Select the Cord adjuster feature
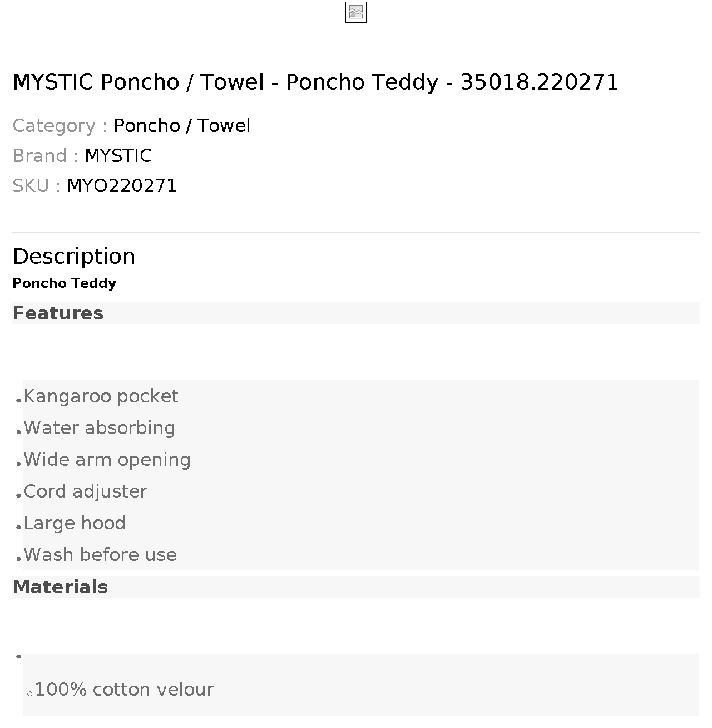712x728 pixels. click(x=86, y=491)
